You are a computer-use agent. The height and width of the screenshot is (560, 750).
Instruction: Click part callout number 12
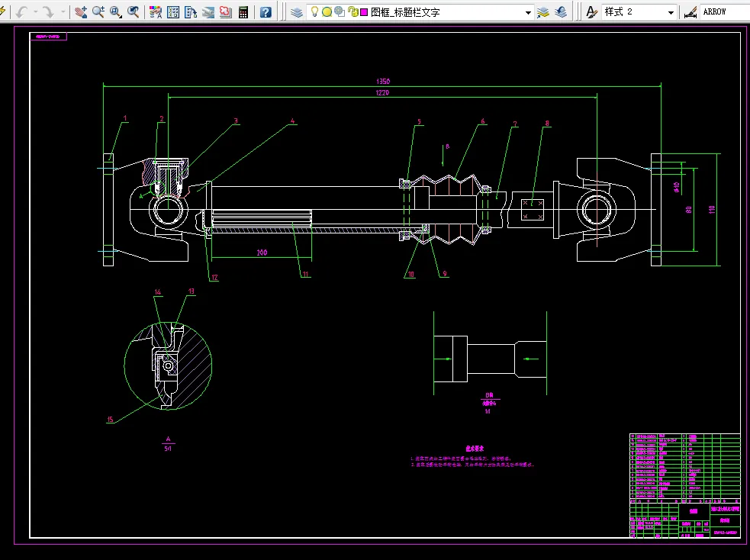[214, 278]
